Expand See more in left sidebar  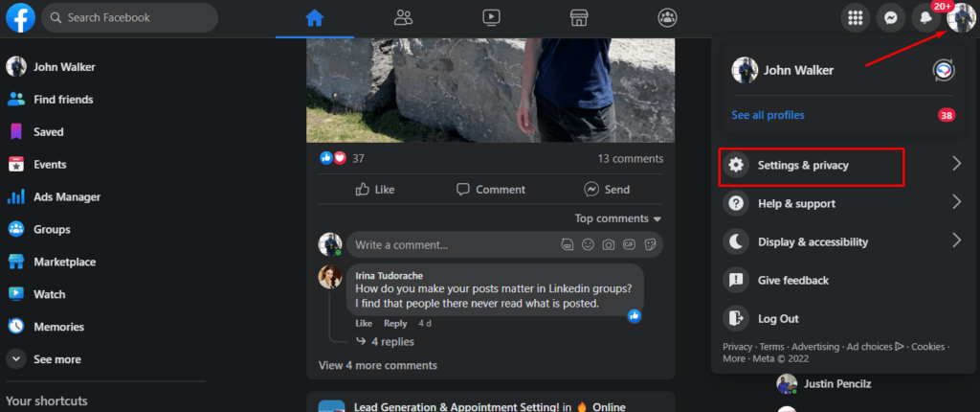(x=56, y=359)
